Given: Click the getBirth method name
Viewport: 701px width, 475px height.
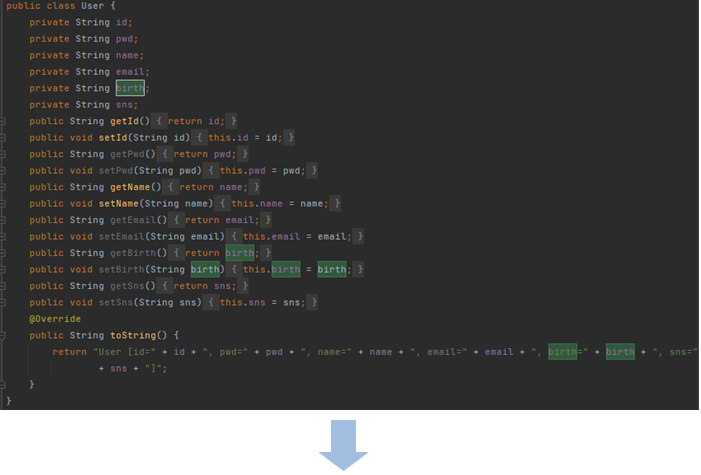Looking at the screenshot, I should 133,253.
